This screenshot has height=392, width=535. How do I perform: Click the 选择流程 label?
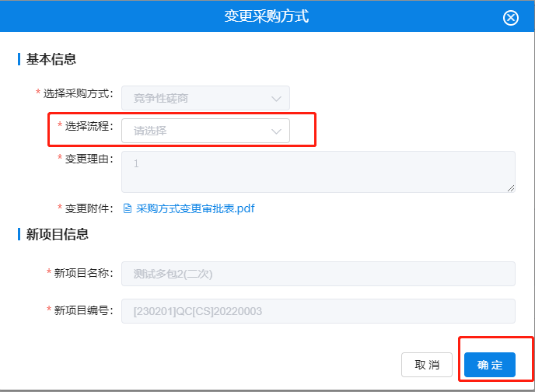[x=89, y=126]
